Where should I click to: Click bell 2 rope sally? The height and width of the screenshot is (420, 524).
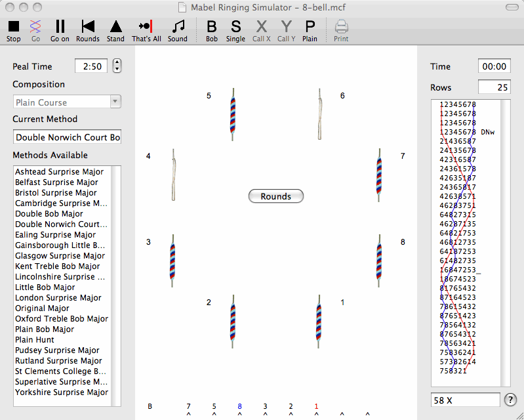233,322
